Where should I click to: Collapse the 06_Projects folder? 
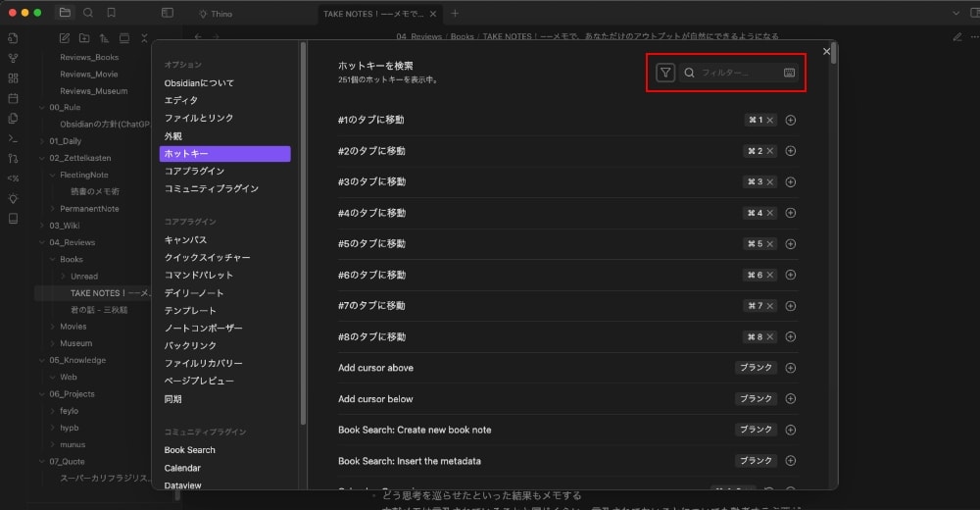42,394
